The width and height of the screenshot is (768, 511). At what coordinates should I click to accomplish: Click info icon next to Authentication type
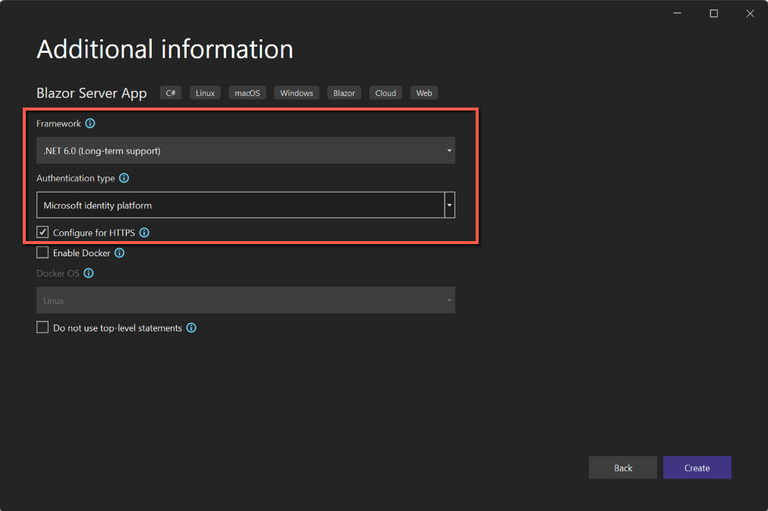click(x=124, y=178)
